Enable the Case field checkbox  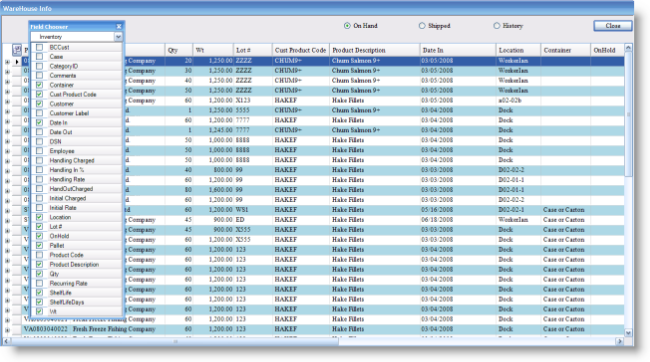pyautogui.click(x=39, y=57)
